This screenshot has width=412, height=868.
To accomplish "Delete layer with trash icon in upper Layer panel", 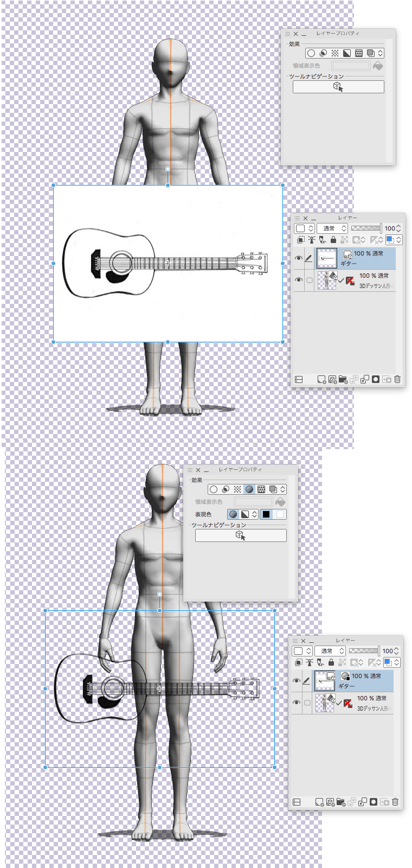I will pyautogui.click(x=397, y=379).
